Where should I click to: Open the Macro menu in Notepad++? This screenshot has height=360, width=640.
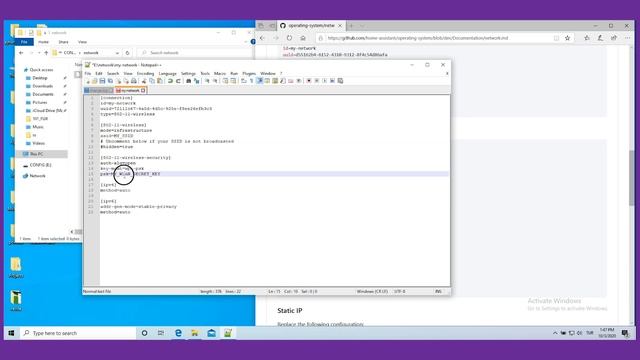(x=220, y=73)
